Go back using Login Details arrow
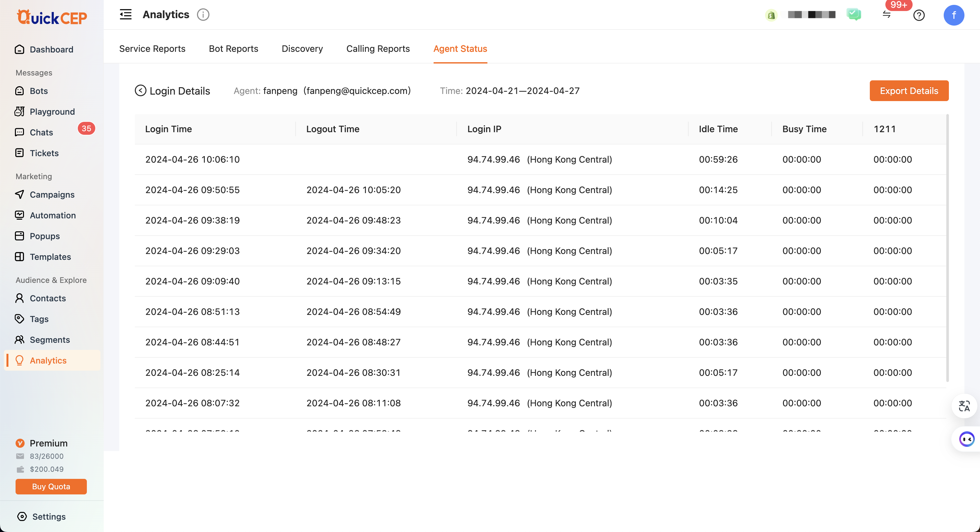Screen dimensions: 980x532 (x=140, y=90)
